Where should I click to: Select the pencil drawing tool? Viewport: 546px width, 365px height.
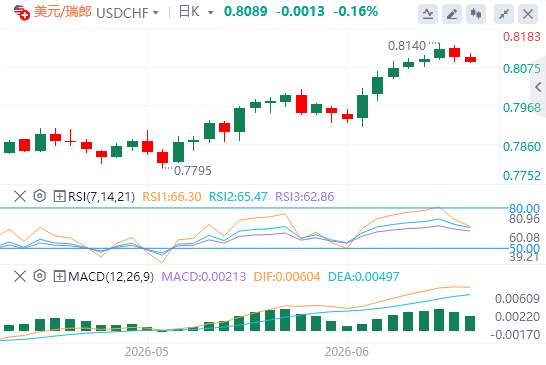coord(452,14)
